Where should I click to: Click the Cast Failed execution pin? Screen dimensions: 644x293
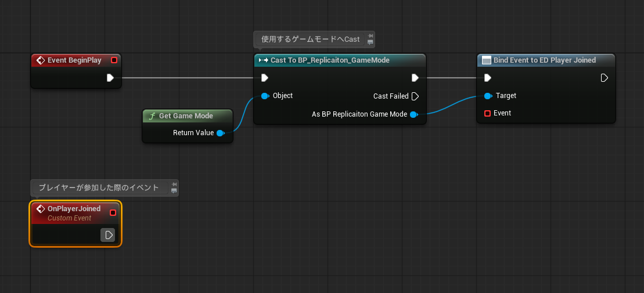tap(415, 96)
